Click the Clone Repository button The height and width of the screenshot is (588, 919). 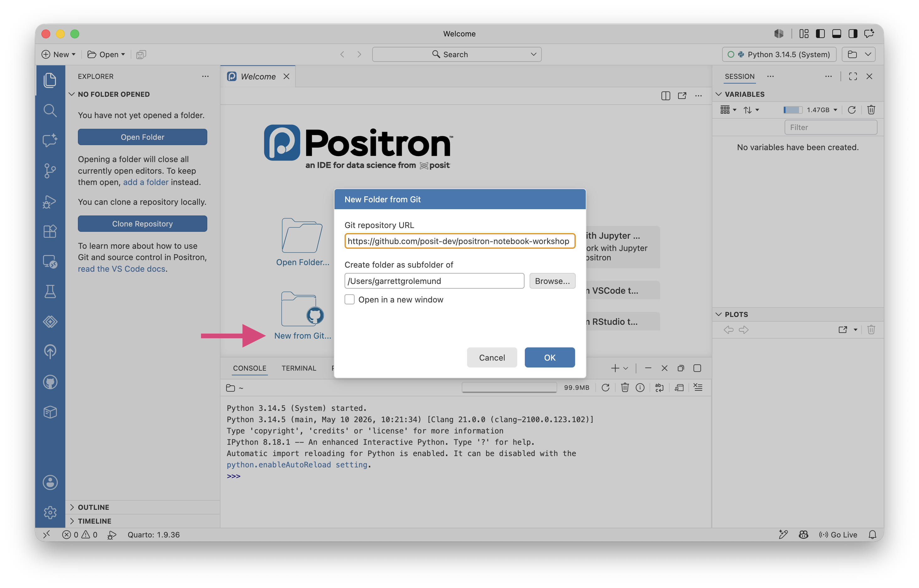(142, 223)
